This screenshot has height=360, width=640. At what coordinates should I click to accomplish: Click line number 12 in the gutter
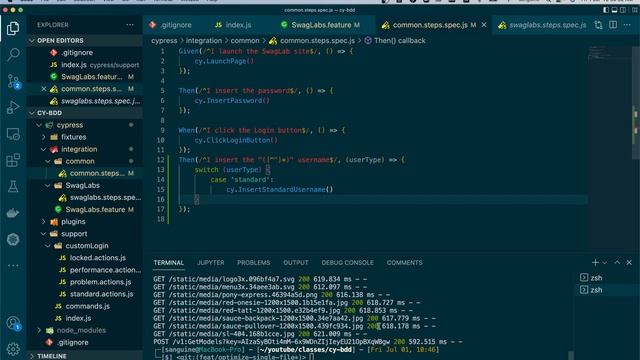160,160
